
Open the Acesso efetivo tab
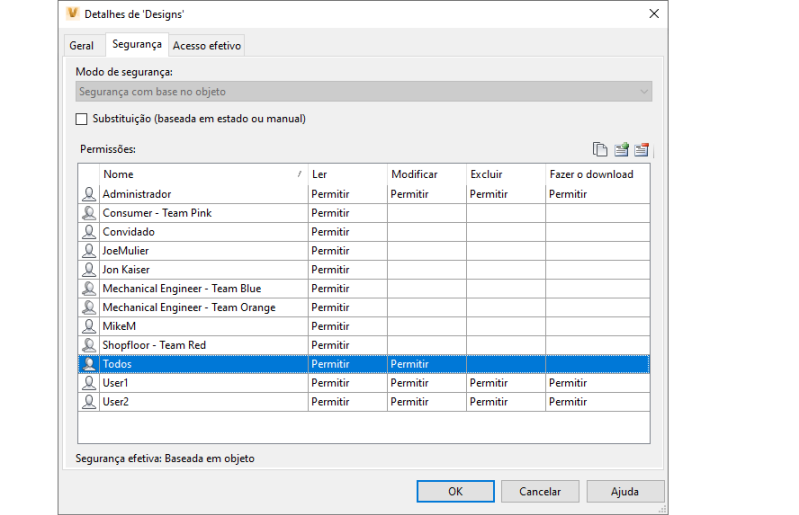point(207,46)
